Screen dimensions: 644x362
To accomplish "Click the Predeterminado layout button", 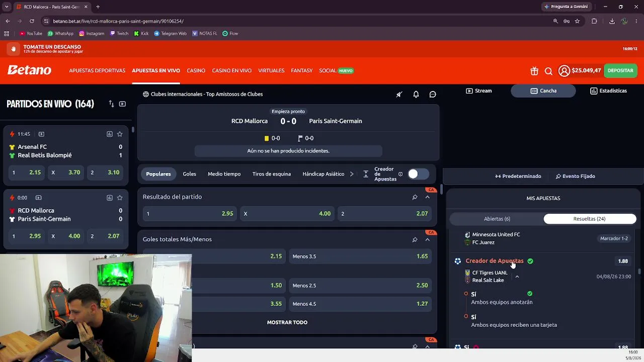I will click(x=518, y=176).
